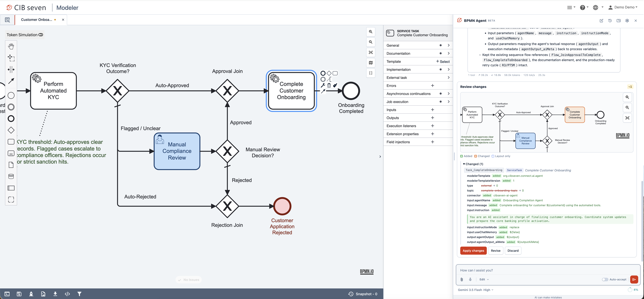Open the hamburger navigation menu
The image size is (644, 299).
click(571, 8)
